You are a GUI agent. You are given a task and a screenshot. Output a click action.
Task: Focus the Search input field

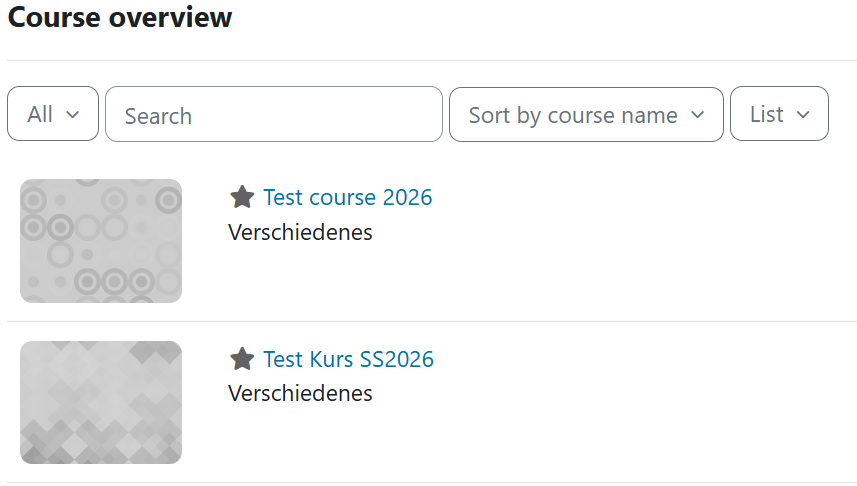[x=273, y=115]
